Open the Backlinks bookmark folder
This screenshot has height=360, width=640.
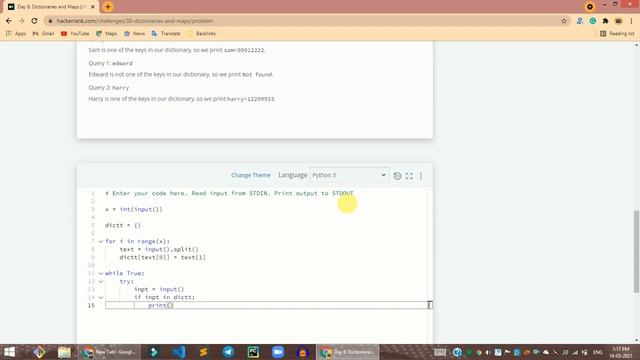(201, 33)
